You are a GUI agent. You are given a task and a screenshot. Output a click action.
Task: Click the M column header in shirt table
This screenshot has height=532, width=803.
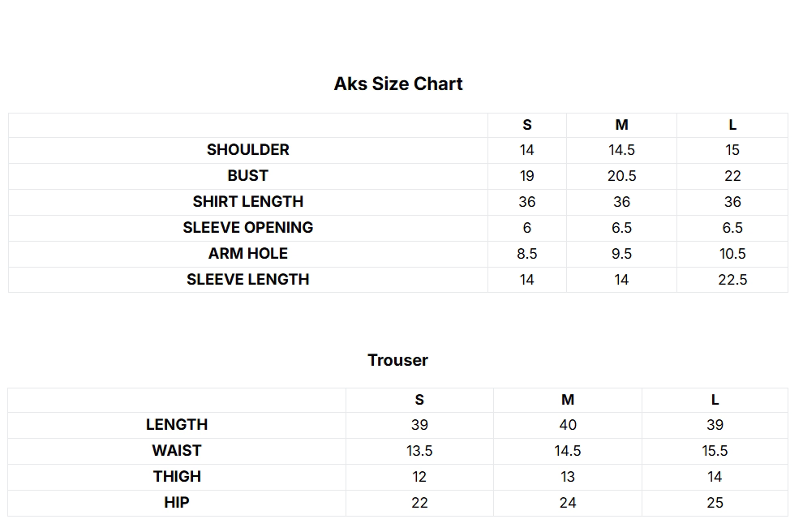pos(621,125)
